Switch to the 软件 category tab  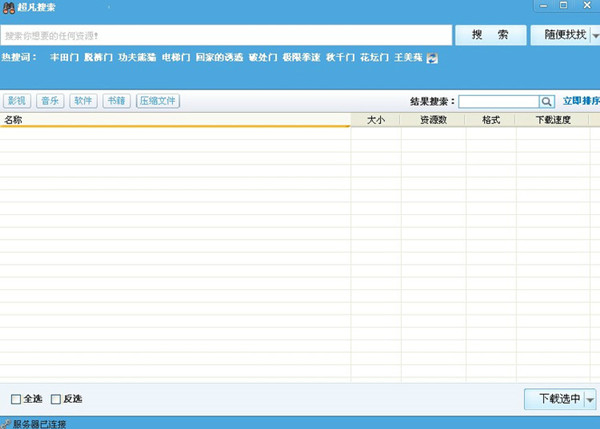click(82, 101)
